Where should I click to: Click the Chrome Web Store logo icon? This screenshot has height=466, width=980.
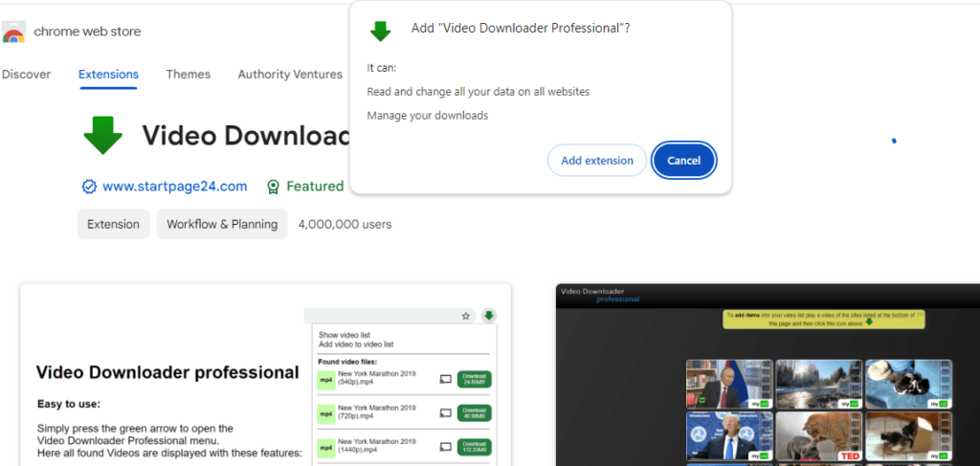(x=13, y=32)
